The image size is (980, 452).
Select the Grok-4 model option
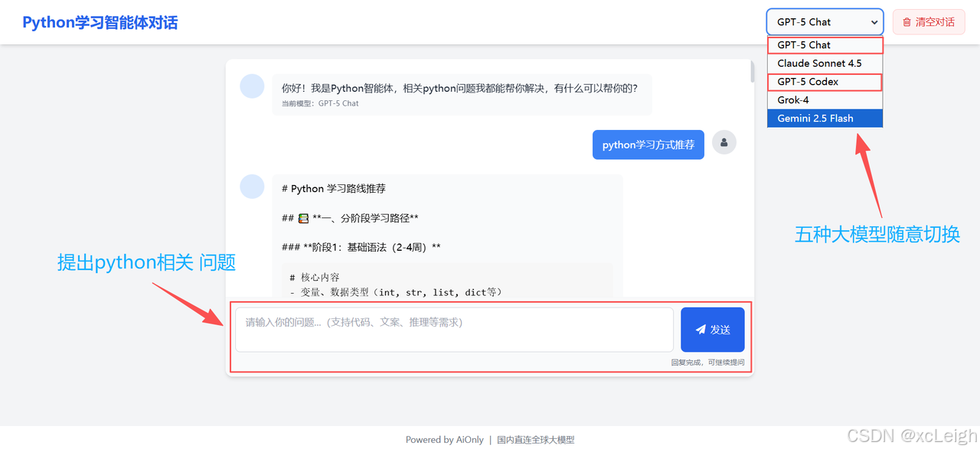(x=825, y=100)
